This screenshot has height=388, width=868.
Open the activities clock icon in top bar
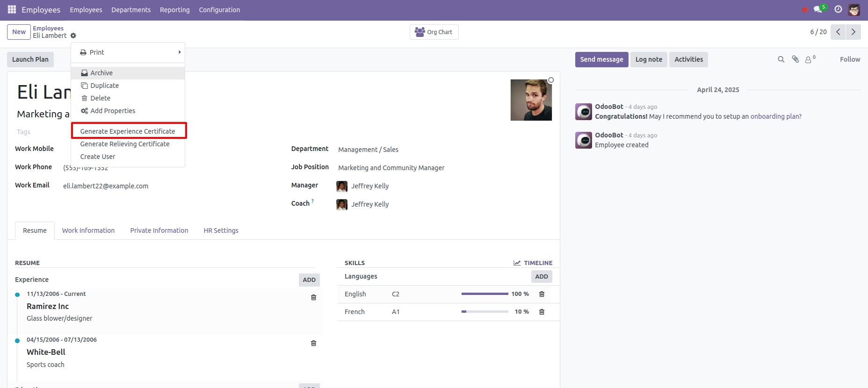[838, 9]
